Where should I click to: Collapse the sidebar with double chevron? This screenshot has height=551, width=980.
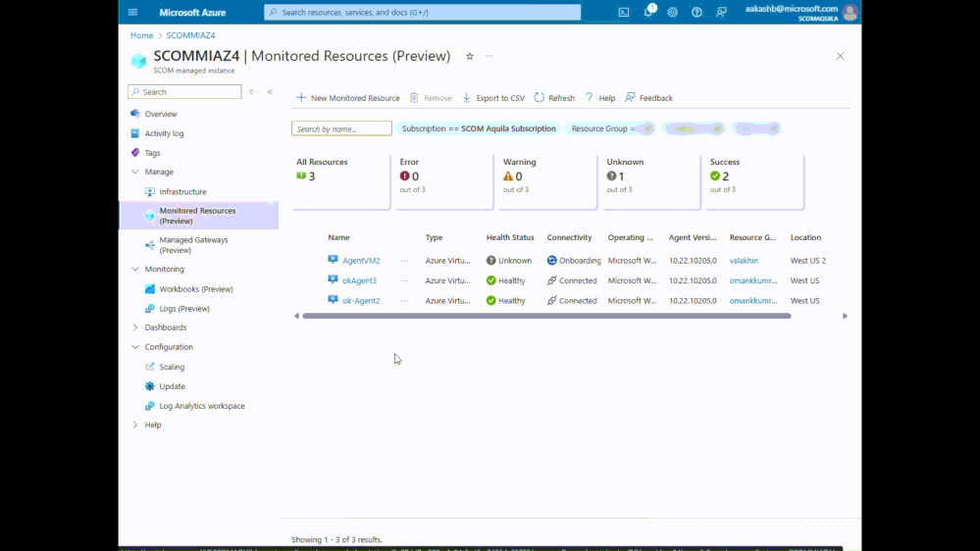coord(270,92)
